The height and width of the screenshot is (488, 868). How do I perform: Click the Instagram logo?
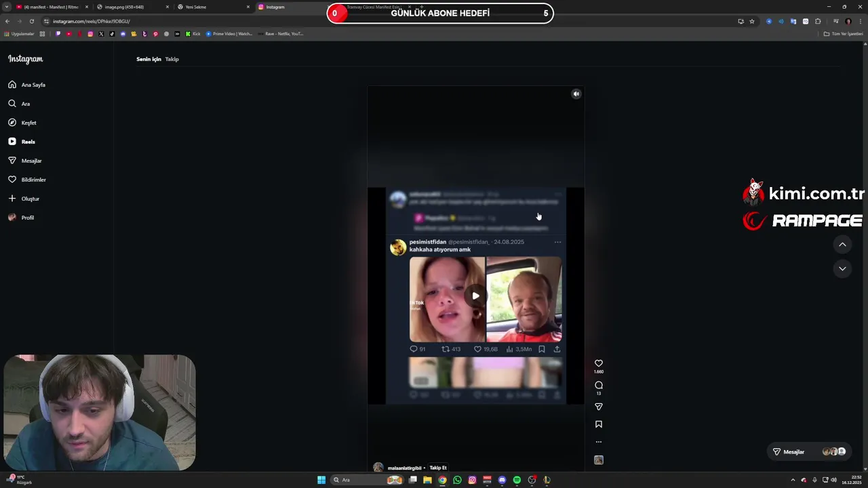click(x=25, y=59)
